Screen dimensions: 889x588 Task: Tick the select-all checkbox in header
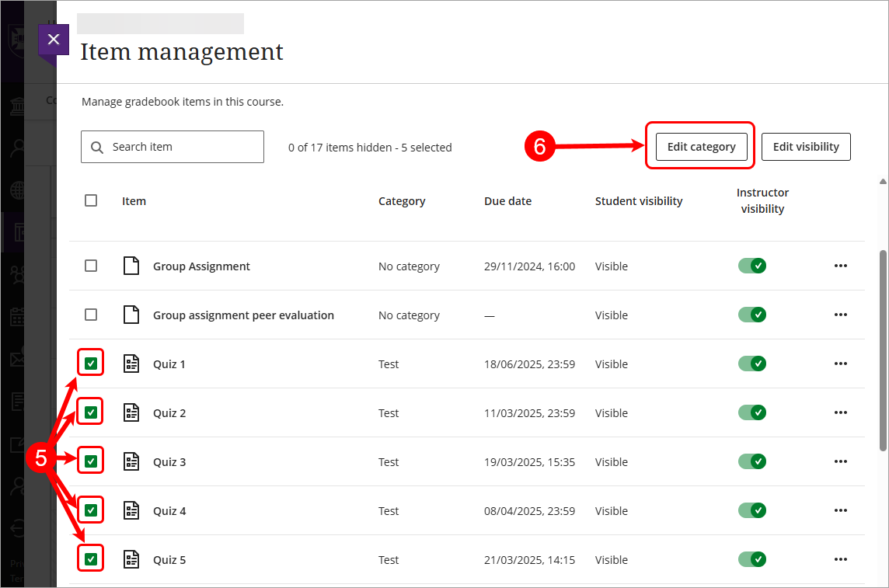point(91,200)
